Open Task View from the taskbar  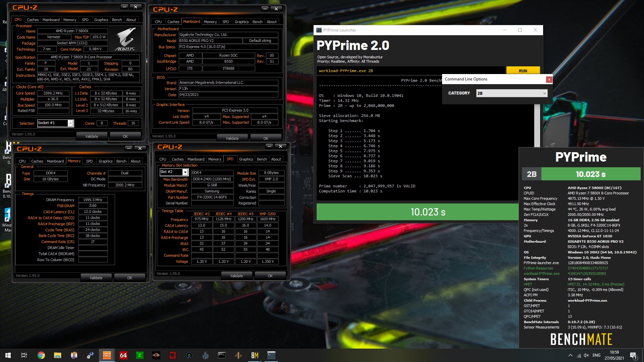click(x=24, y=355)
